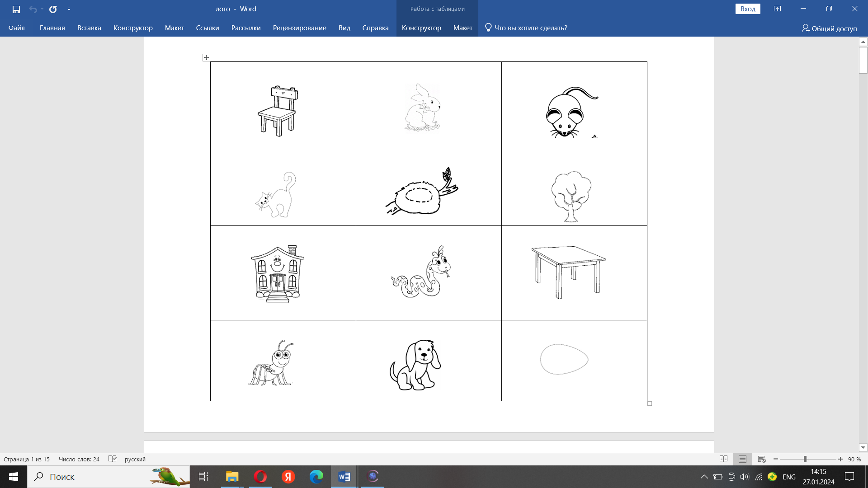Select the chair picture in the table

tap(278, 111)
